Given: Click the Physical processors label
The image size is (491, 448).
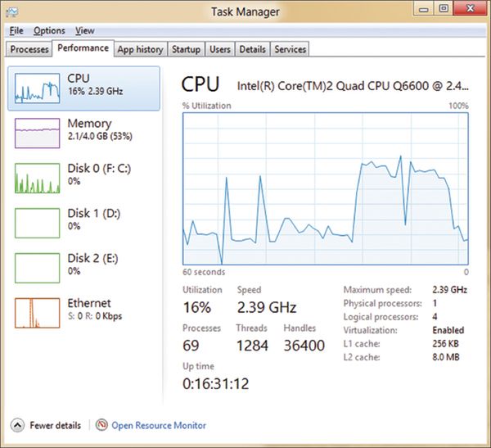Looking at the screenshot, I should [383, 303].
